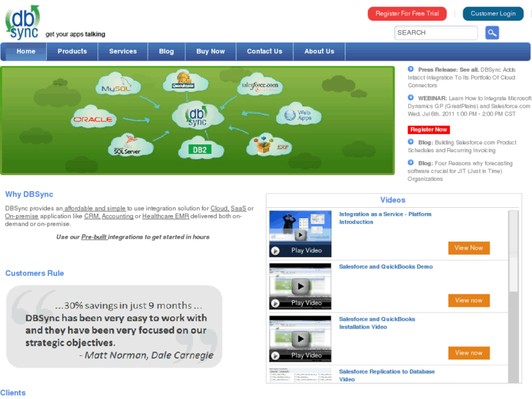Open the Products menu

pyautogui.click(x=72, y=51)
